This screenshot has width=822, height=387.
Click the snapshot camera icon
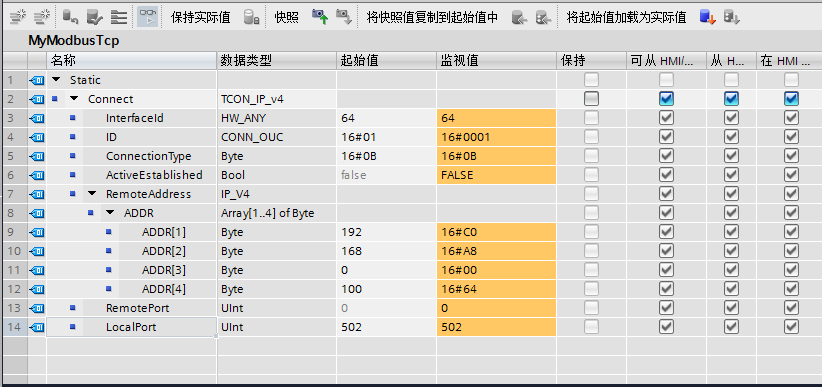[x=319, y=17]
